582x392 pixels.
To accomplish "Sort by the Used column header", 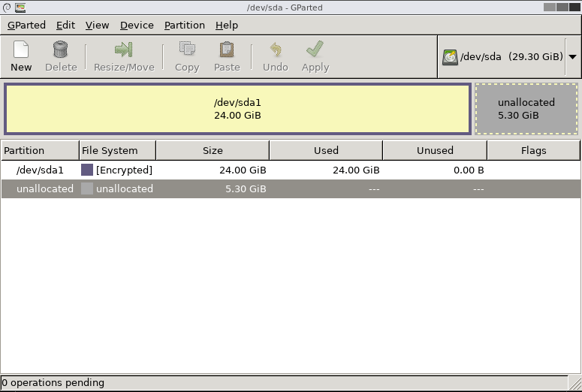I will pos(326,150).
